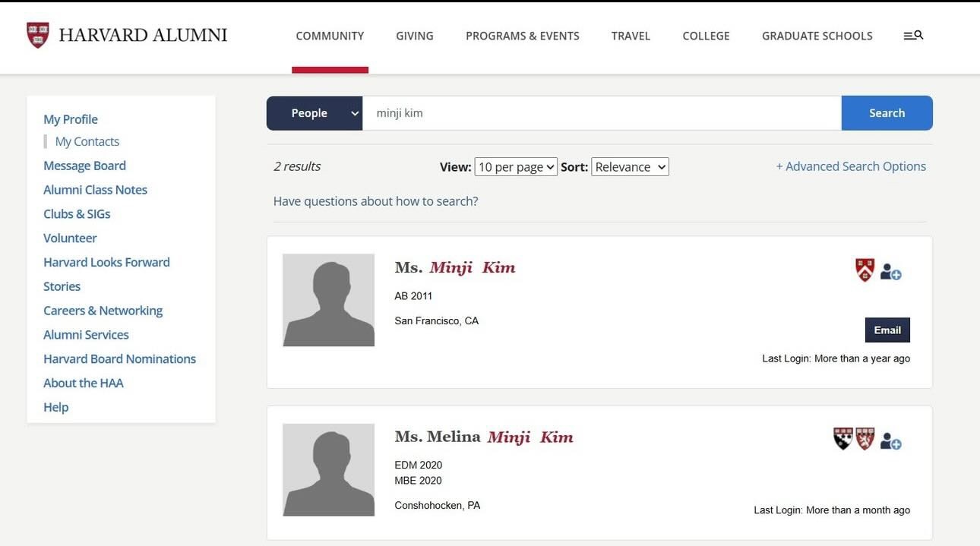Open Harvard Looks Forward
Viewport: 980px width, 546px height.
(x=106, y=262)
